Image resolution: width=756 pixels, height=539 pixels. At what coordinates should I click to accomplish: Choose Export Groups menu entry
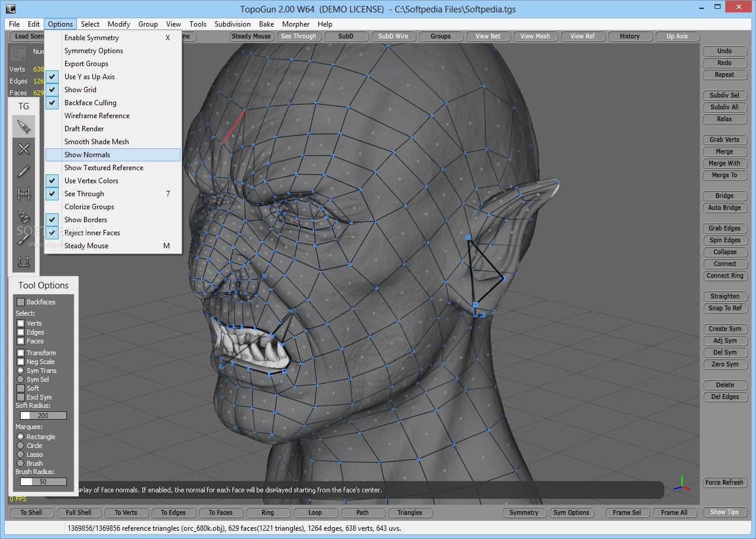113,64
